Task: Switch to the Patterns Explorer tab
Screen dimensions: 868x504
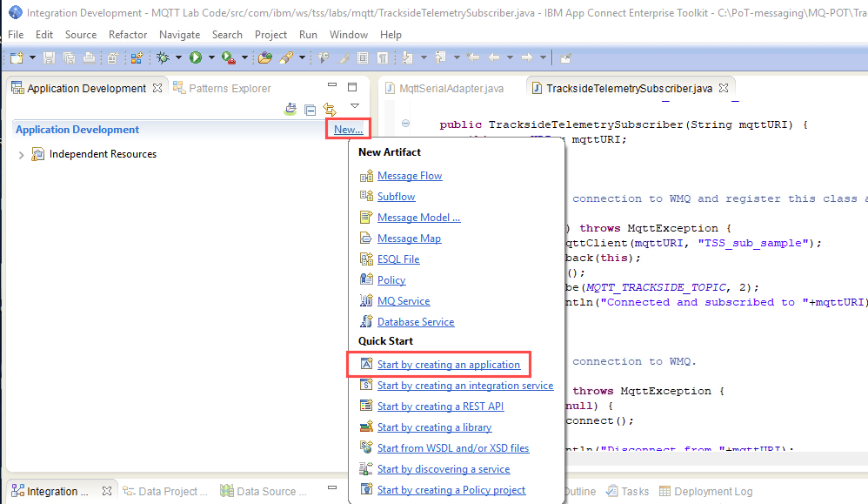Action: [223, 88]
